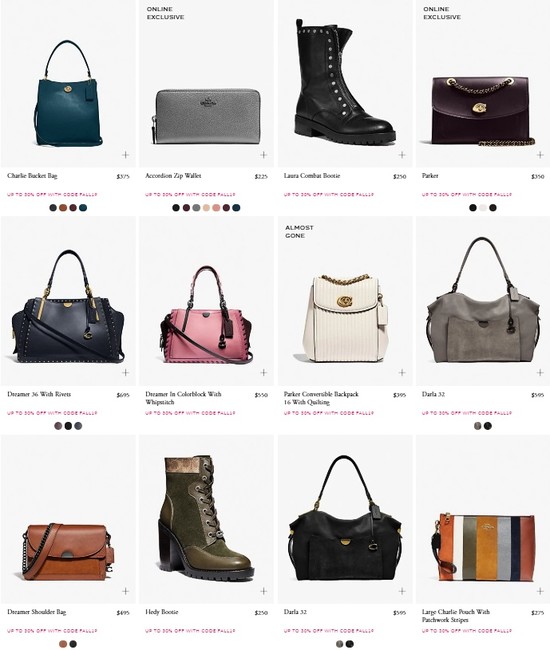The height and width of the screenshot is (650, 550).
Task: Open quick view plus on Dreamer 36 With Rivets
Action: tap(125, 372)
